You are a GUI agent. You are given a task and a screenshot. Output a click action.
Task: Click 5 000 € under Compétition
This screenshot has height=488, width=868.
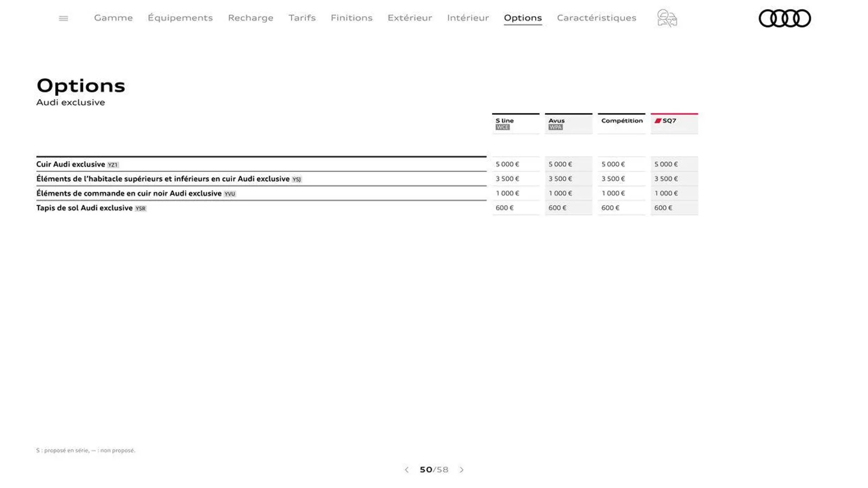click(613, 164)
